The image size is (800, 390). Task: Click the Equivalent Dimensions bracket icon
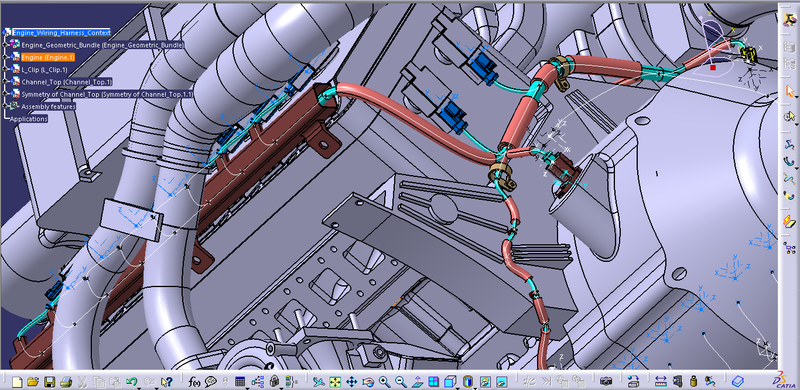(x=291, y=381)
